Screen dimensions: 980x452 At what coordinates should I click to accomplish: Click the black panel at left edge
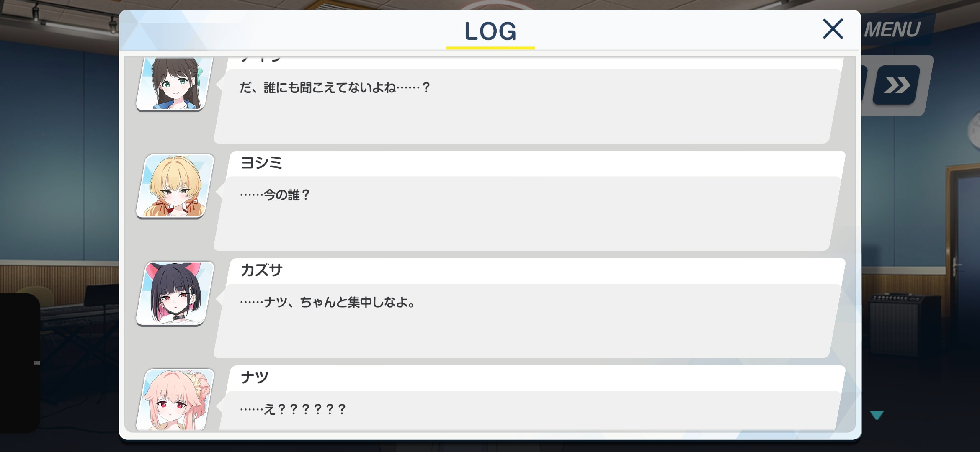point(20,363)
